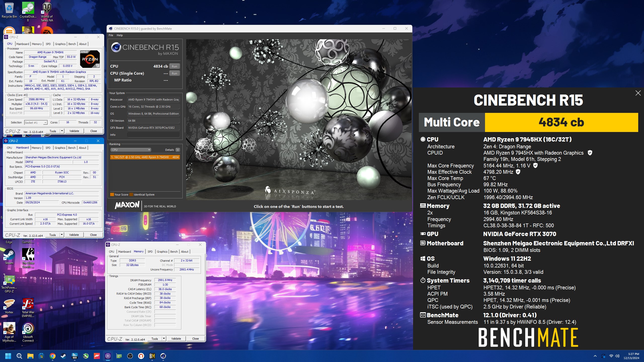Open the Socket #1 selection dropdown
This screenshot has width=644, height=362.
(36, 123)
